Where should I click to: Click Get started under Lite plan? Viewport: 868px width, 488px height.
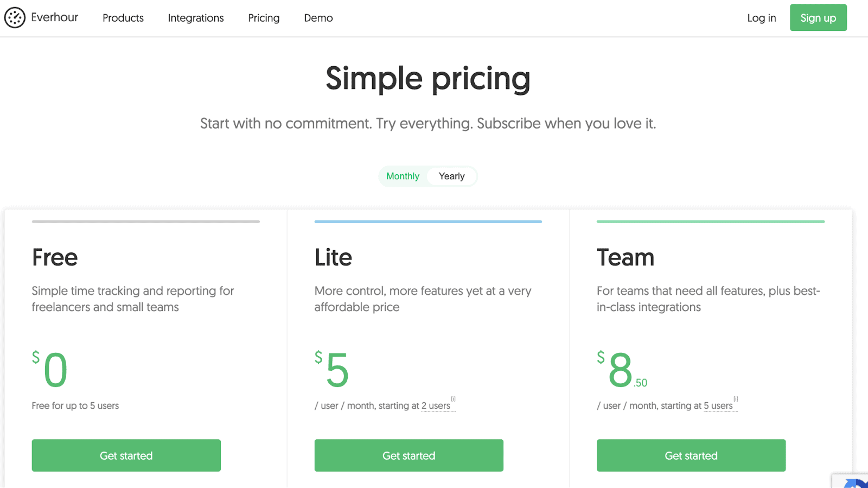(x=409, y=455)
